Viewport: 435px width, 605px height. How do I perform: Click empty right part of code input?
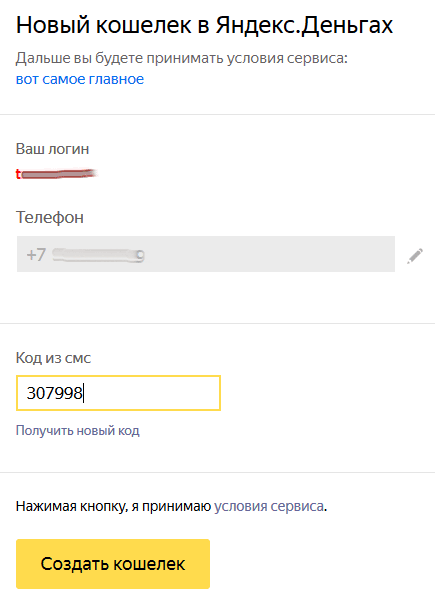(152, 393)
